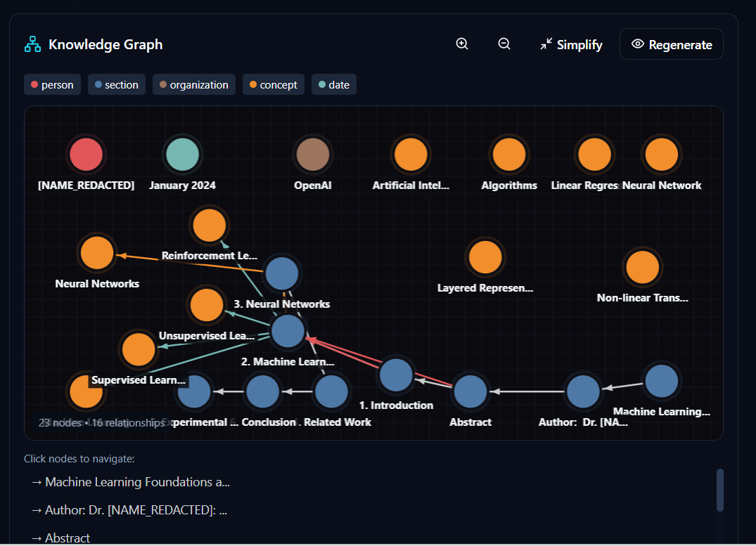Open the Author: Dr. [NAME_REDACTED] link
The image size is (756, 546).
point(129,510)
